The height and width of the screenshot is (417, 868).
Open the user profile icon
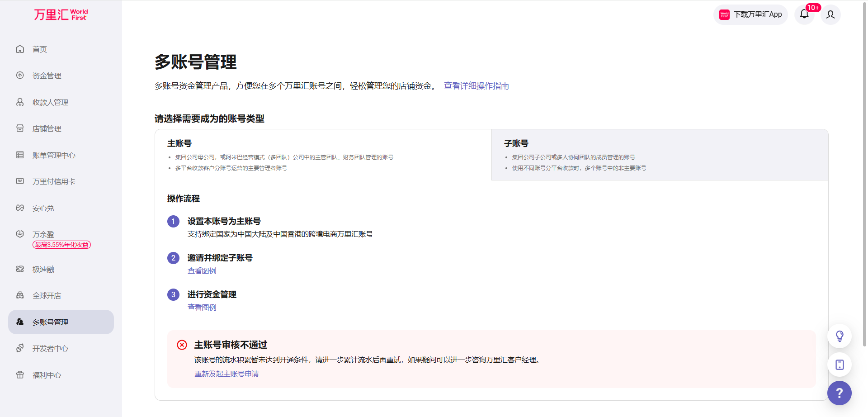830,14
